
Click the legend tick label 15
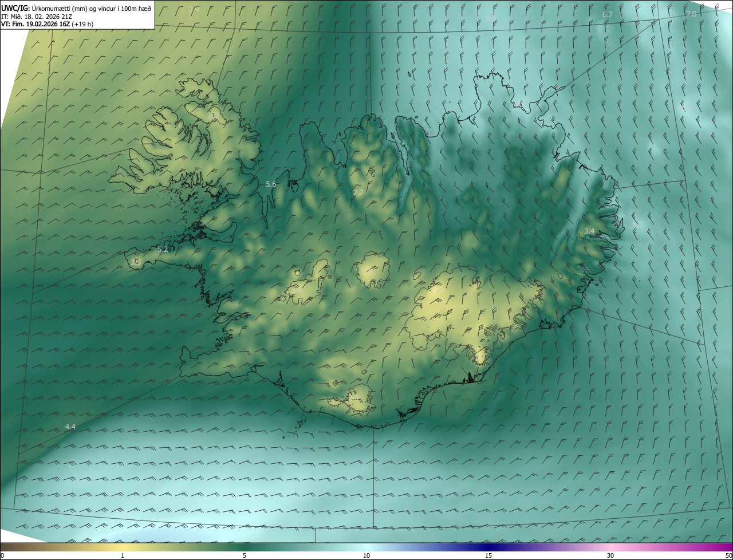tap(488, 555)
